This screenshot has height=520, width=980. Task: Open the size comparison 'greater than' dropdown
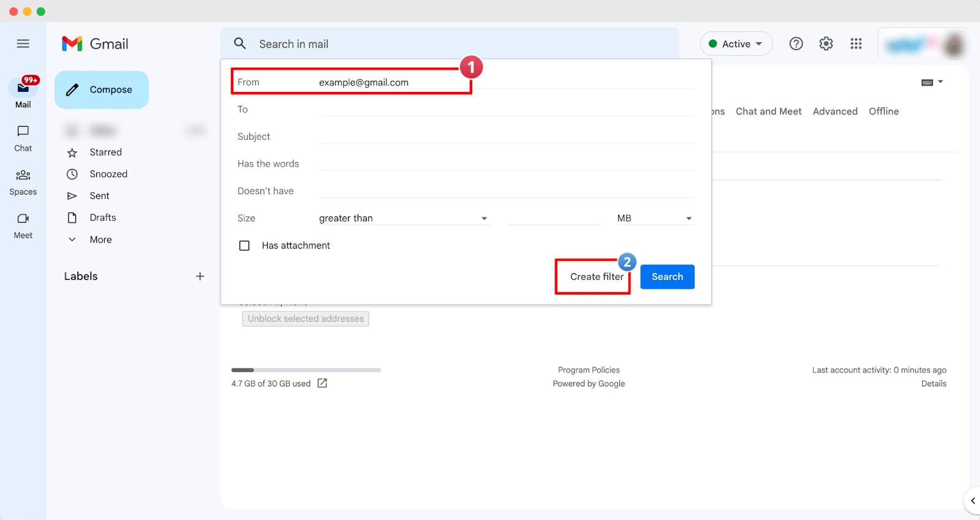(404, 218)
